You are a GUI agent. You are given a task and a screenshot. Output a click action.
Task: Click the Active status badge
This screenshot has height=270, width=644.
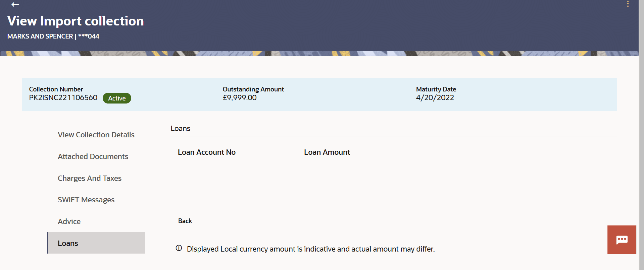[x=117, y=98]
